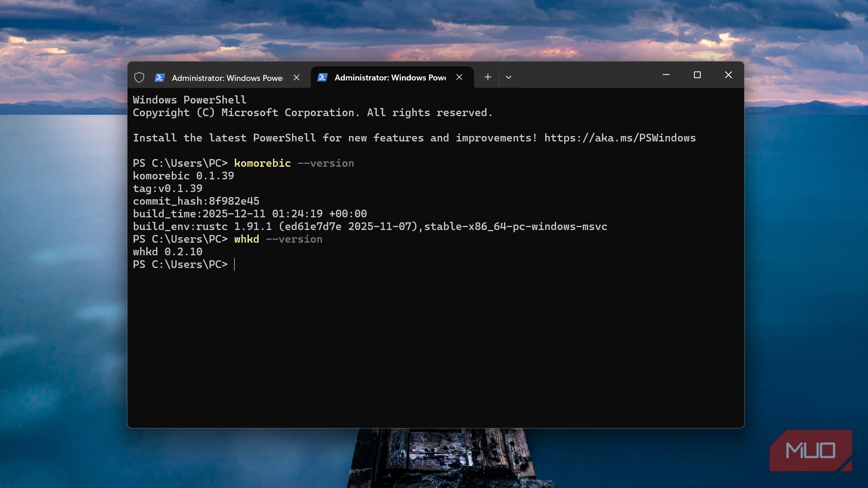The width and height of the screenshot is (868, 488).
Task: Click the 'tag:v0.1.39' line
Action: coord(168,188)
